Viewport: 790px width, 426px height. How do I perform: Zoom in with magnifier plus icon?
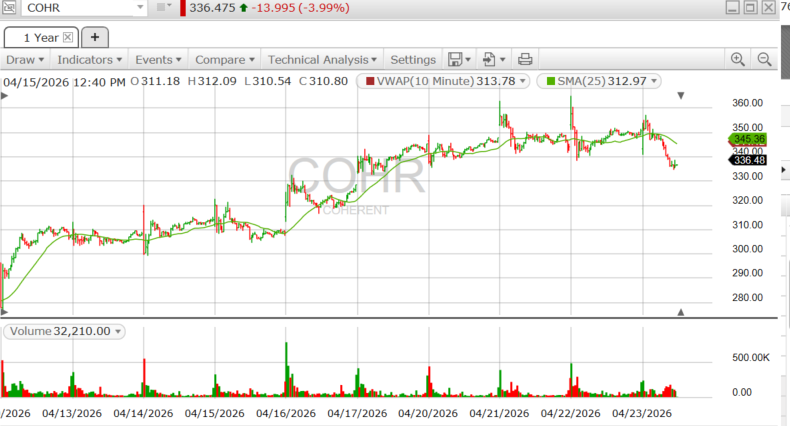(x=738, y=59)
